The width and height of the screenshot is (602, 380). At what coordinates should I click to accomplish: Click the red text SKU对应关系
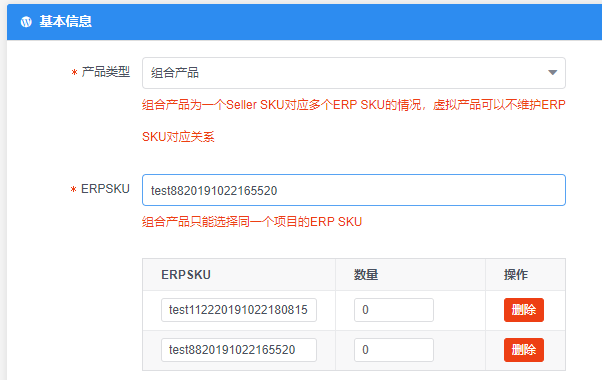178,137
